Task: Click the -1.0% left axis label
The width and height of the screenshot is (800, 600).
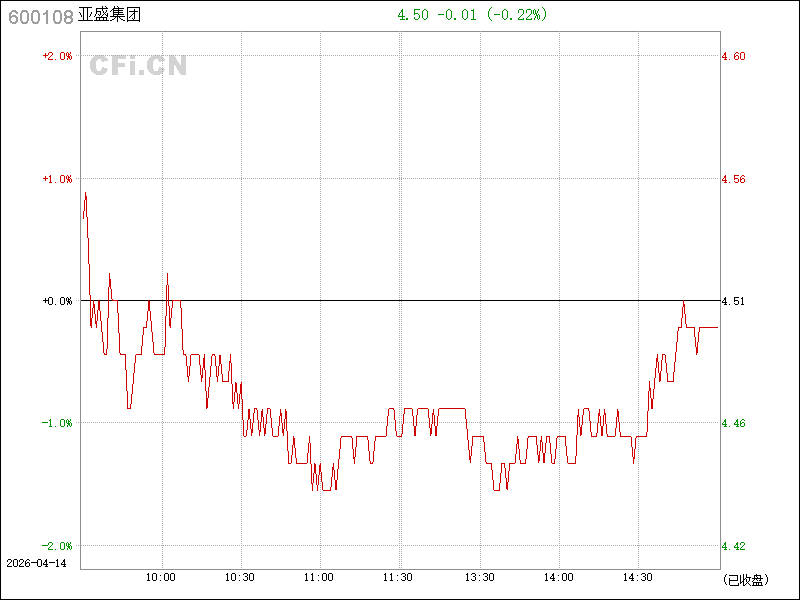Action: tap(57, 423)
